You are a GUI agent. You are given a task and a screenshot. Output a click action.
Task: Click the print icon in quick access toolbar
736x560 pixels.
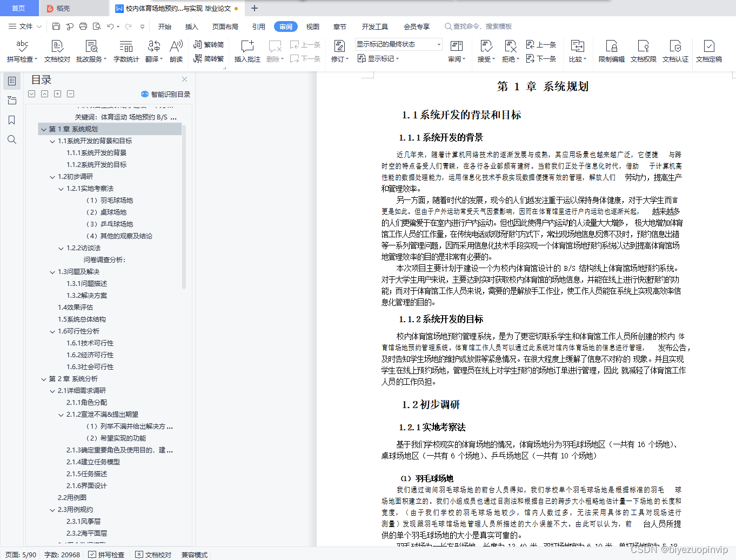(83, 26)
